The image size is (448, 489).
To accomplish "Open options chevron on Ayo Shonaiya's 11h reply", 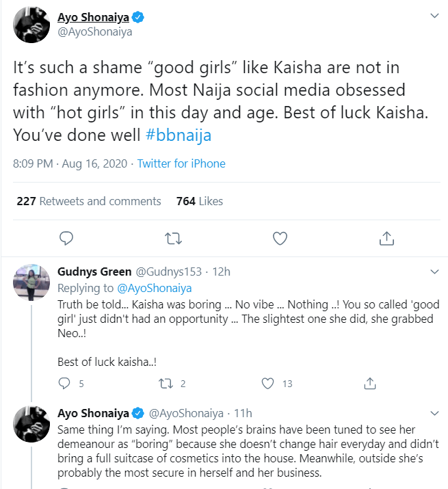I will [434, 414].
